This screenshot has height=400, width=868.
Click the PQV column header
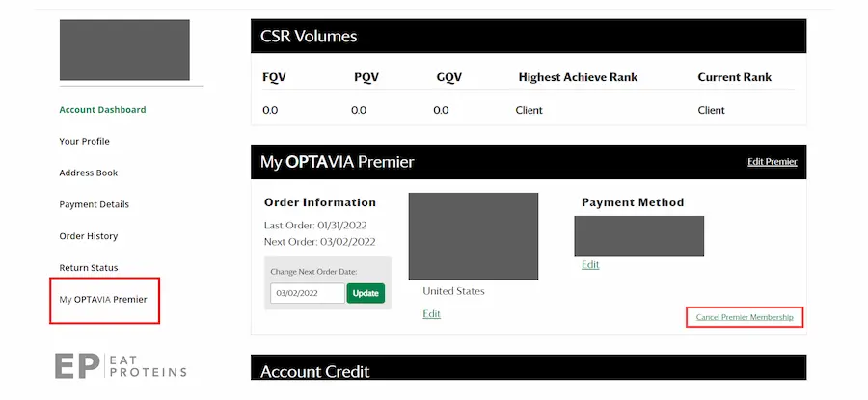(x=366, y=77)
